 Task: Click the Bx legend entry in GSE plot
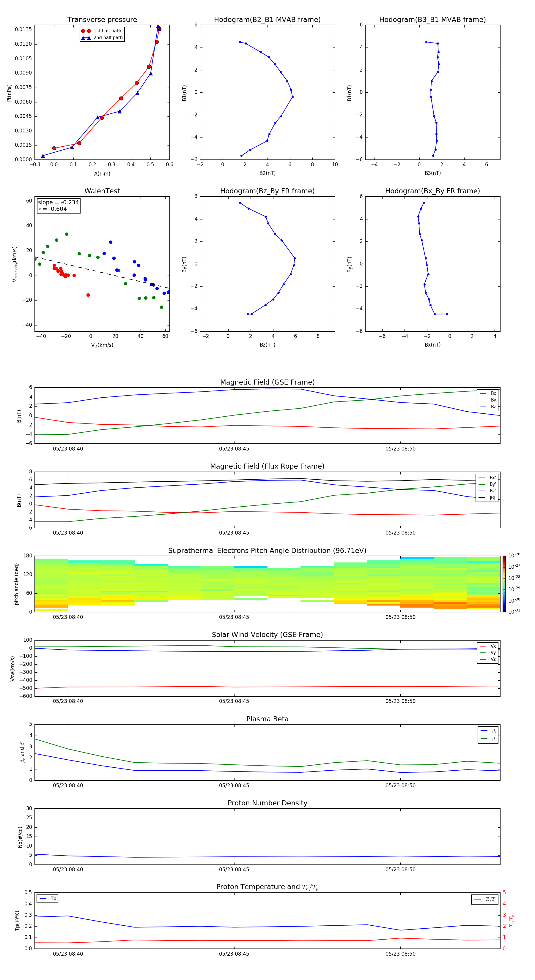[x=488, y=393]
